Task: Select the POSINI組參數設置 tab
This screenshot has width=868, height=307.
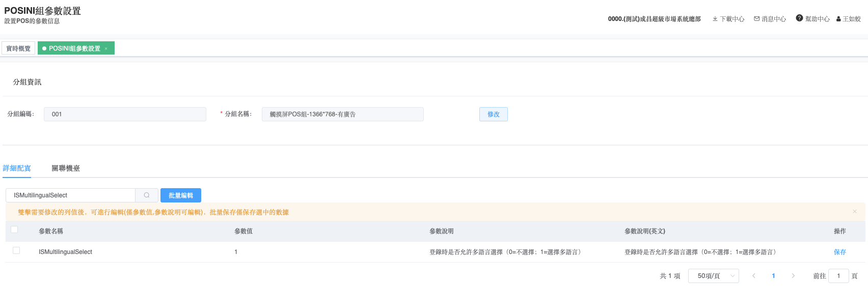Action: [x=75, y=48]
